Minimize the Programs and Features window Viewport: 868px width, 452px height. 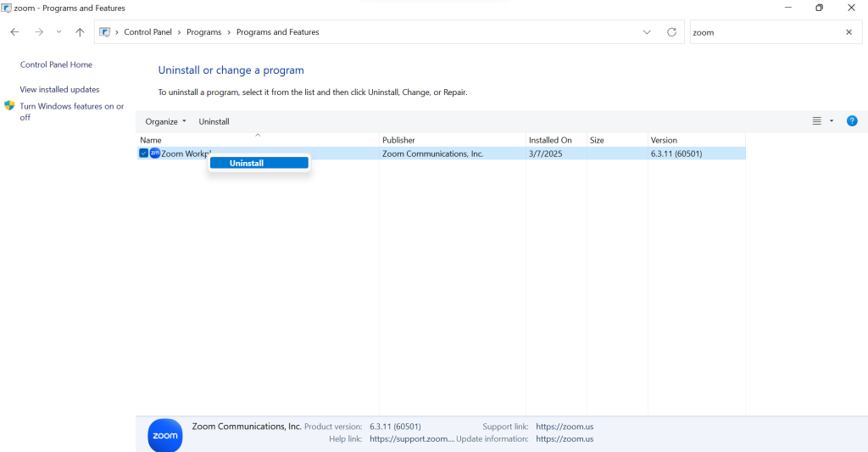click(x=787, y=8)
